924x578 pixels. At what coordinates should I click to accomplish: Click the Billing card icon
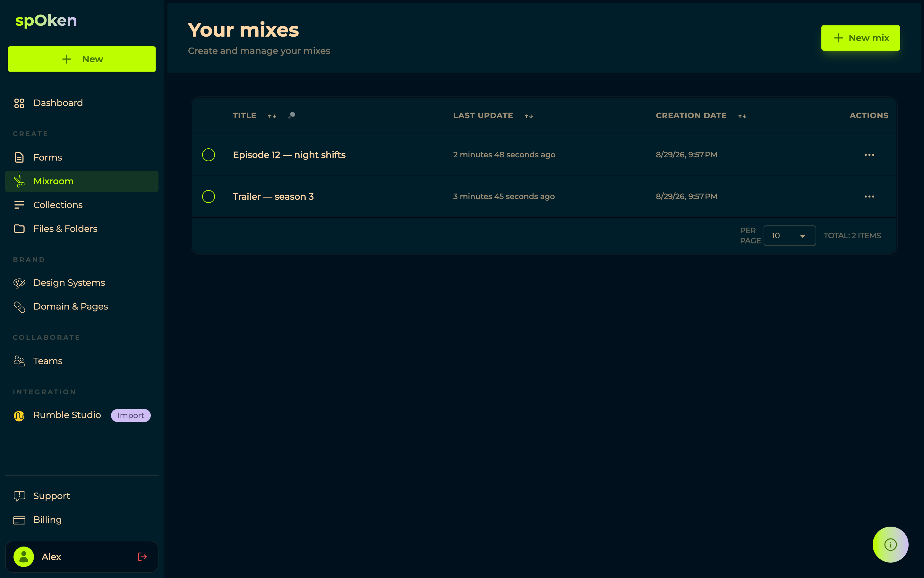[19, 520]
